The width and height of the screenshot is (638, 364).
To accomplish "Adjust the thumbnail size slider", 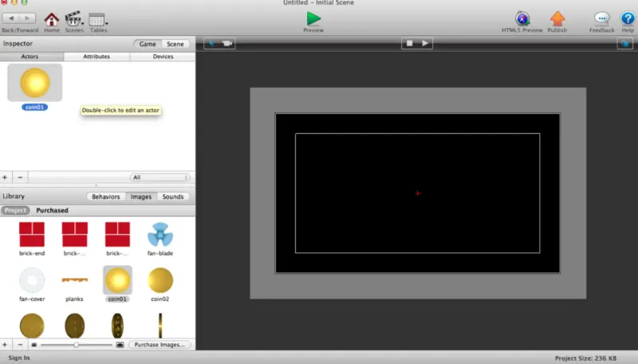I will click(x=76, y=345).
